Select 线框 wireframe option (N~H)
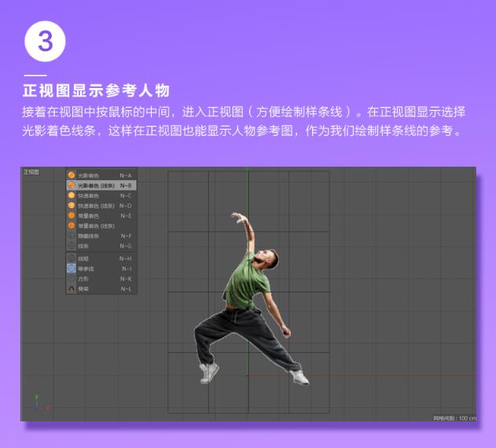This screenshot has width=496, height=448. pyautogui.click(x=101, y=259)
